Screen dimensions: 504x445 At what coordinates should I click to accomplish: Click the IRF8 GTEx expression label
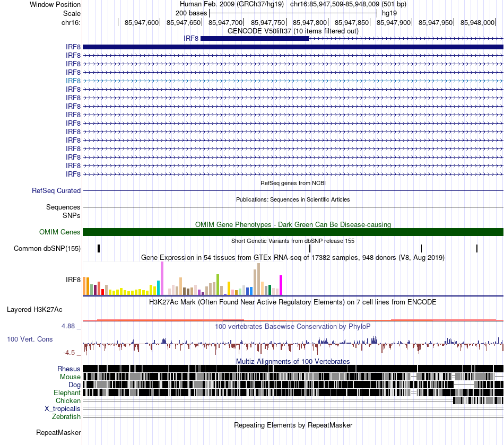pos(73,280)
